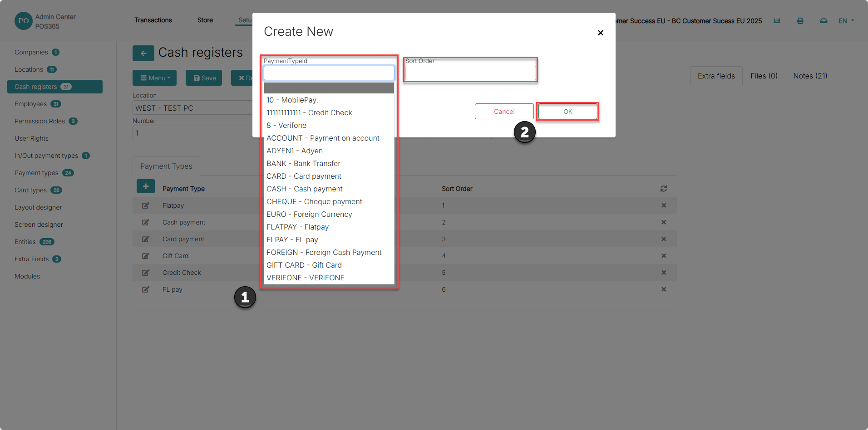Click the plus icon to add payment type
The width and height of the screenshot is (868, 430).
point(146,186)
